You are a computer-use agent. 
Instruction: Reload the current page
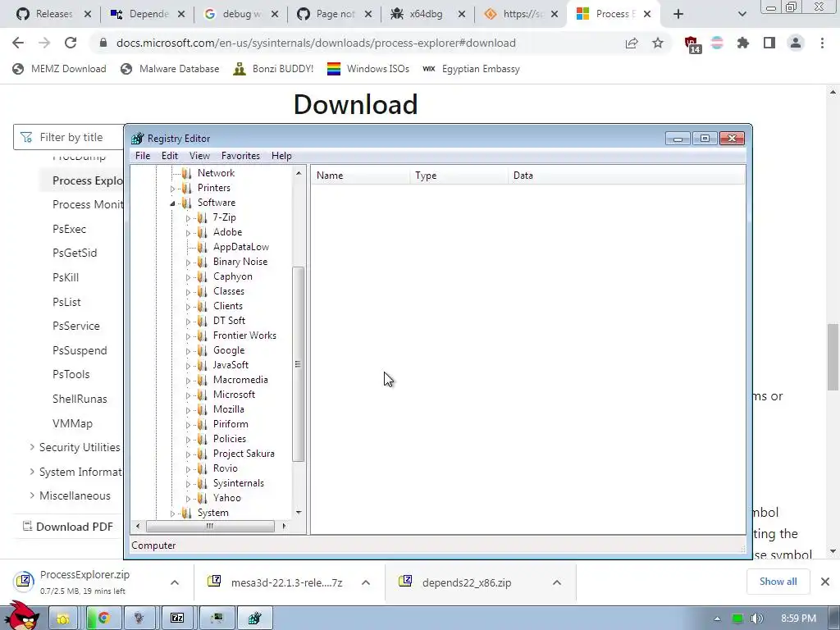(x=71, y=43)
